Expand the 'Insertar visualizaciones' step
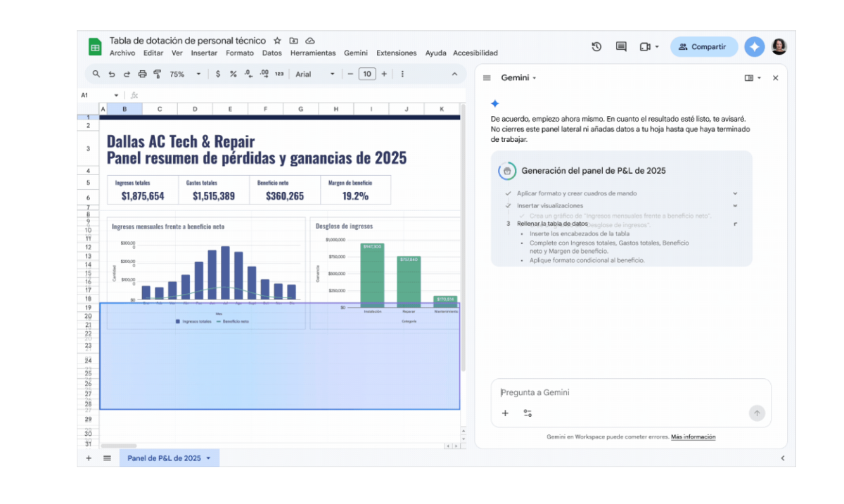Viewport: 844px width, 504px height. click(735, 206)
